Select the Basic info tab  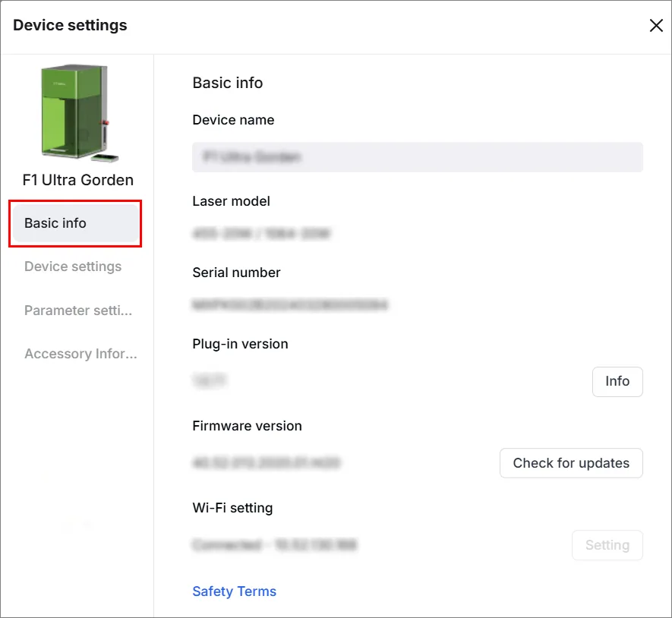pyautogui.click(x=76, y=223)
